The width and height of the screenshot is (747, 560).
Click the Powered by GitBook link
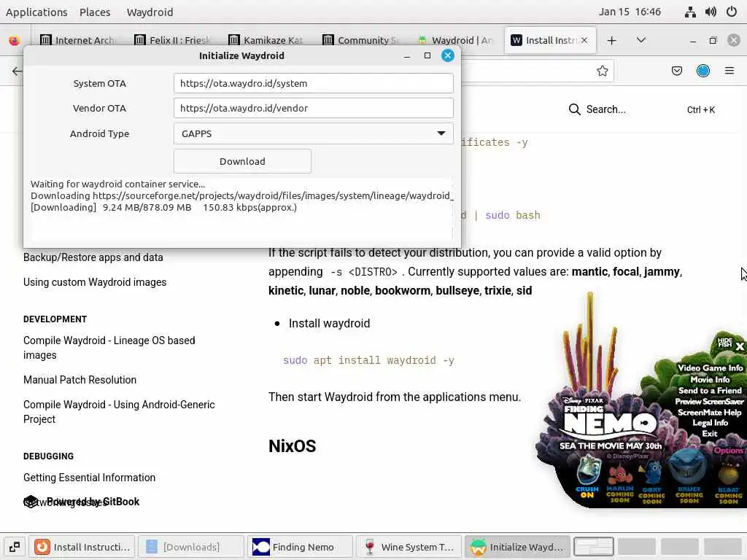82,502
